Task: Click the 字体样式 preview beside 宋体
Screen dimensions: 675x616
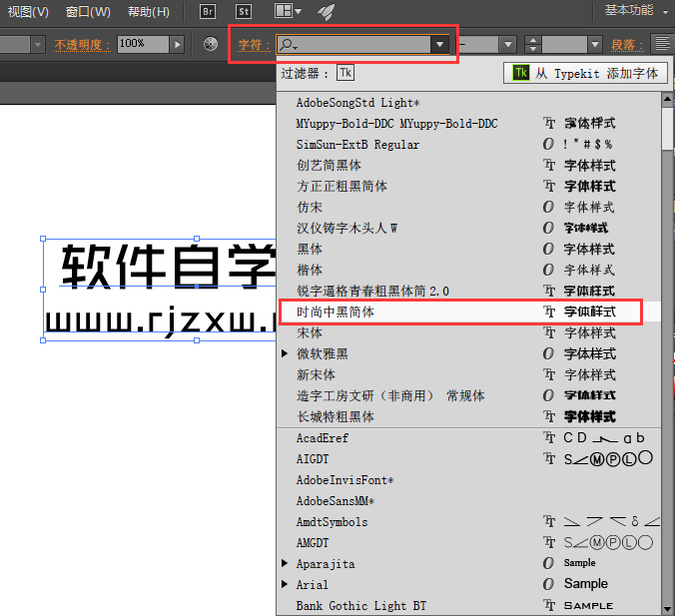Action: pos(590,332)
